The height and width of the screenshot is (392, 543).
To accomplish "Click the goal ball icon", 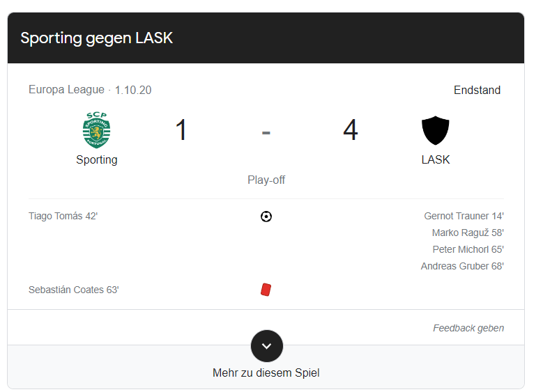I will point(266,217).
